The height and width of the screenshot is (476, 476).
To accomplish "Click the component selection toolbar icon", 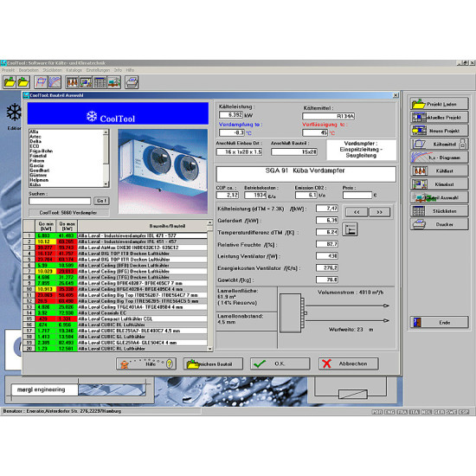I will coord(113,82).
